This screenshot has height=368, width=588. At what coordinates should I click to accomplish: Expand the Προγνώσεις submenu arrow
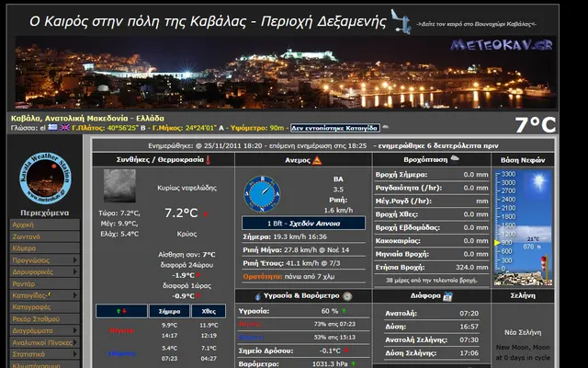(x=75, y=259)
